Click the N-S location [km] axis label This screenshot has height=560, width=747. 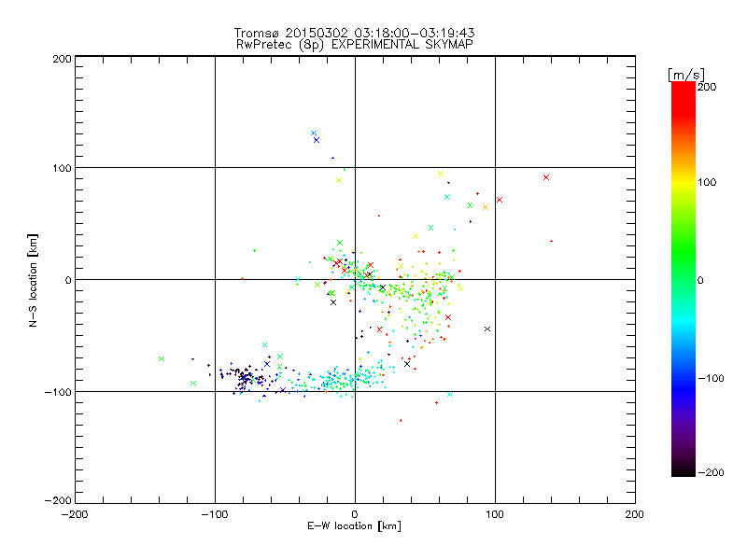click(x=34, y=280)
